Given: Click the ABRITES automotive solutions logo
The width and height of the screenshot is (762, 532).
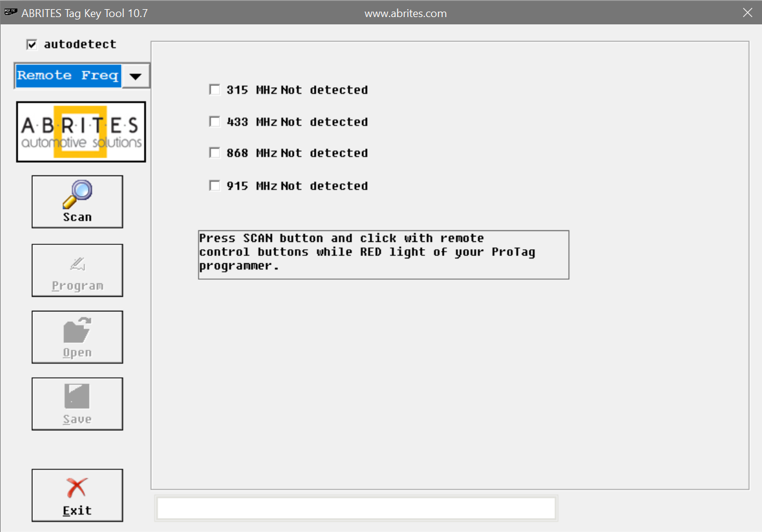Looking at the screenshot, I should pos(81,132).
